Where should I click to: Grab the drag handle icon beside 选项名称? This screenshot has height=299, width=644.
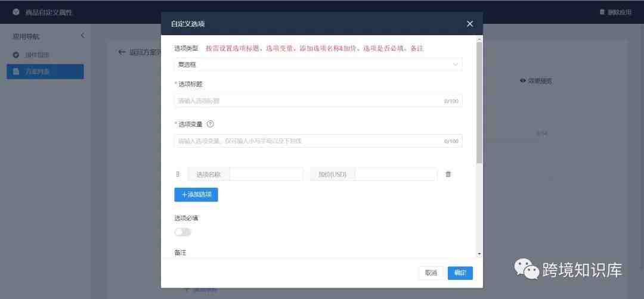click(x=178, y=175)
